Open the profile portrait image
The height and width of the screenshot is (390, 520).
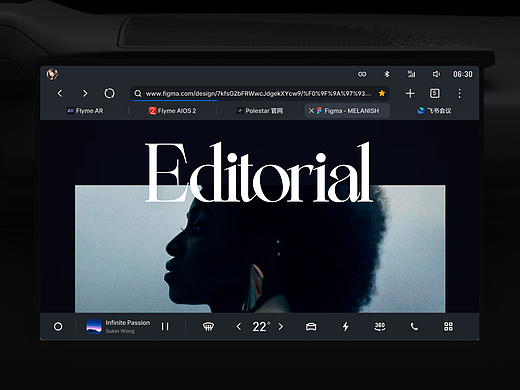[260, 249]
